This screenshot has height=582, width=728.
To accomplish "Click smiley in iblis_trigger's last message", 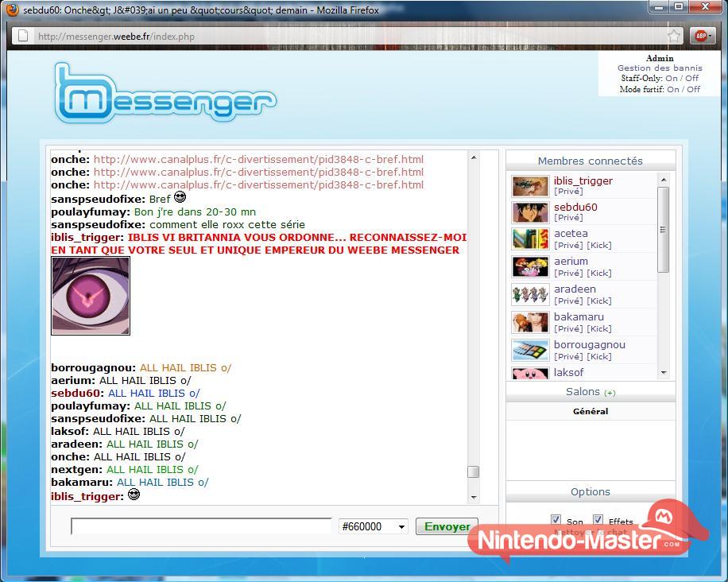I will tap(134, 495).
